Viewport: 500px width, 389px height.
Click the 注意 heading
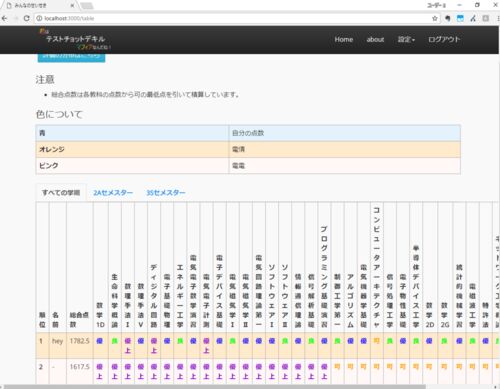pyautogui.click(x=45, y=80)
